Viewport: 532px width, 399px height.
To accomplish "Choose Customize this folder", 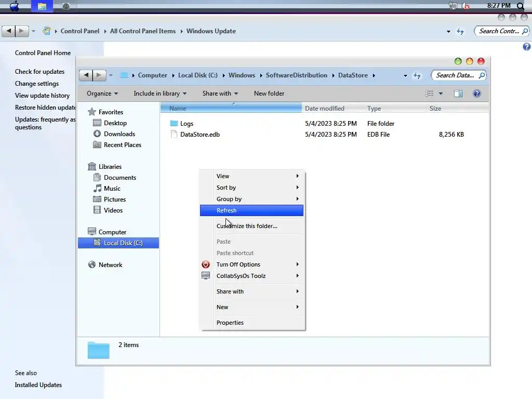I will click(x=252, y=226).
